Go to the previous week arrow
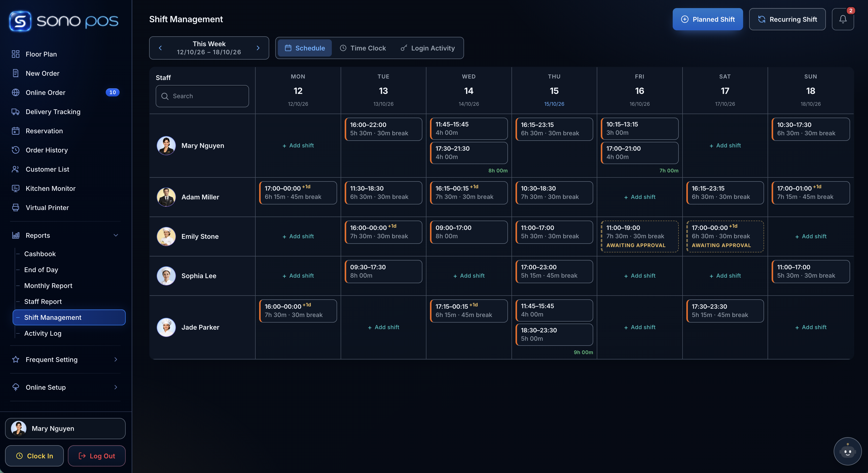This screenshot has height=473, width=868. pos(160,48)
